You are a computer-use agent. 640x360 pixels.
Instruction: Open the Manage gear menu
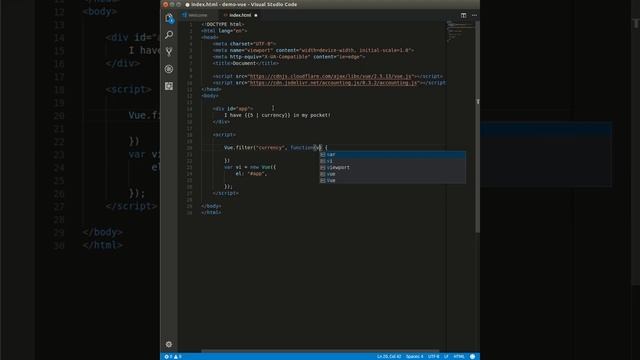click(169, 344)
